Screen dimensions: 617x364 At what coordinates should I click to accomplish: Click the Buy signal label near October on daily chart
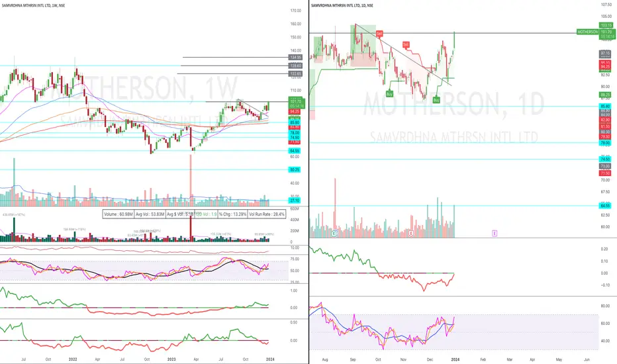click(x=389, y=94)
